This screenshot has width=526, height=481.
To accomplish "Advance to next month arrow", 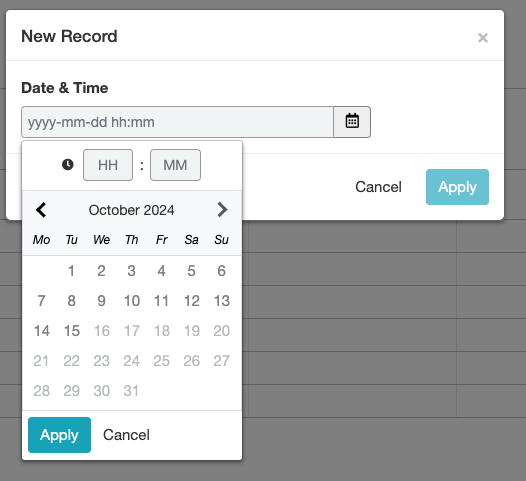I will (x=222, y=210).
